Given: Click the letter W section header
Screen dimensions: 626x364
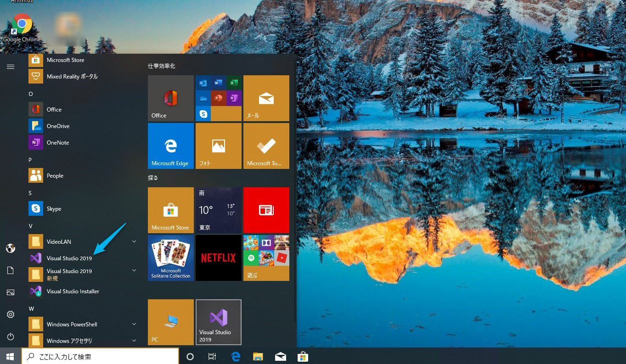Looking at the screenshot, I should (31, 308).
